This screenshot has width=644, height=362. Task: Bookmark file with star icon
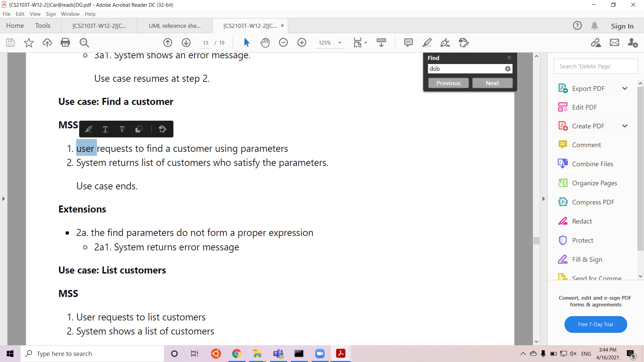coord(29,43)
